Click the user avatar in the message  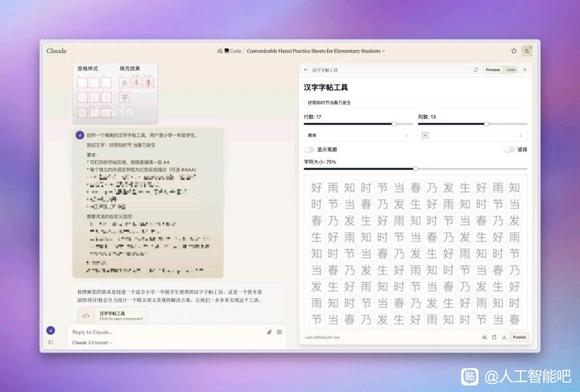tap(80, 135)
